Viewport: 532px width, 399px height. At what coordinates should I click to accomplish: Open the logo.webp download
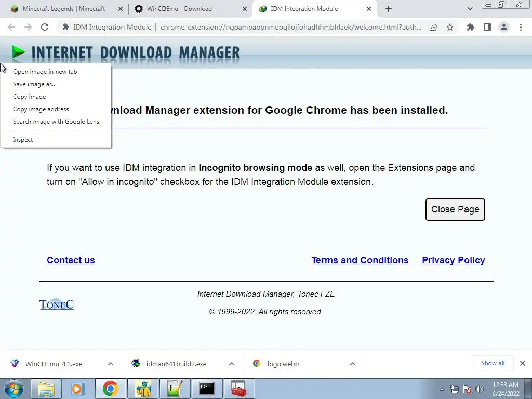(x=283, y=364)
